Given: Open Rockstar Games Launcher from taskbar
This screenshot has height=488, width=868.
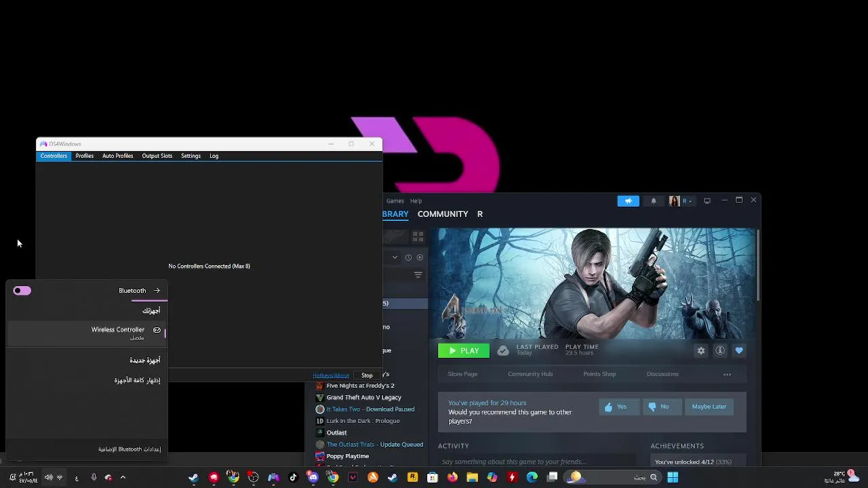Looking at the screenshot, I should [x=412, y=477].
